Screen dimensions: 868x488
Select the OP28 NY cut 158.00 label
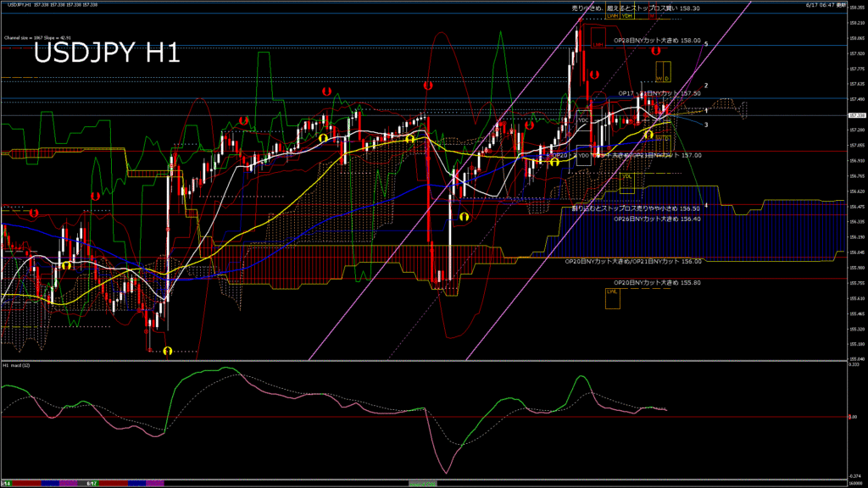pyautogui.click(x=657, y=40)
